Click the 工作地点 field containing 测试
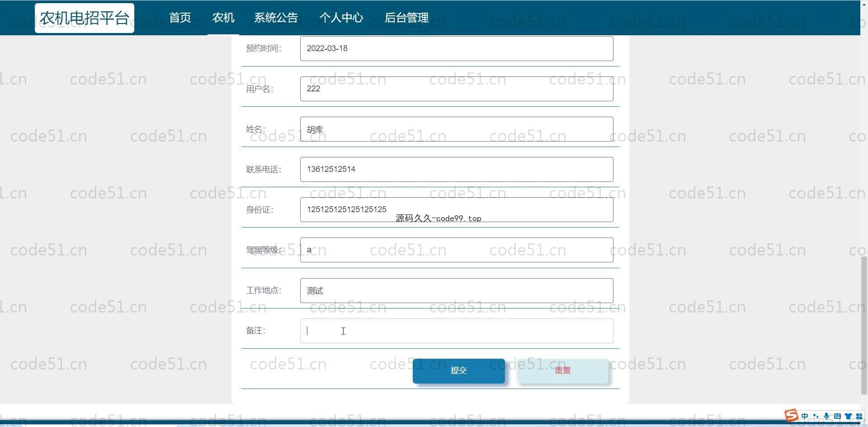 point(457,290)
